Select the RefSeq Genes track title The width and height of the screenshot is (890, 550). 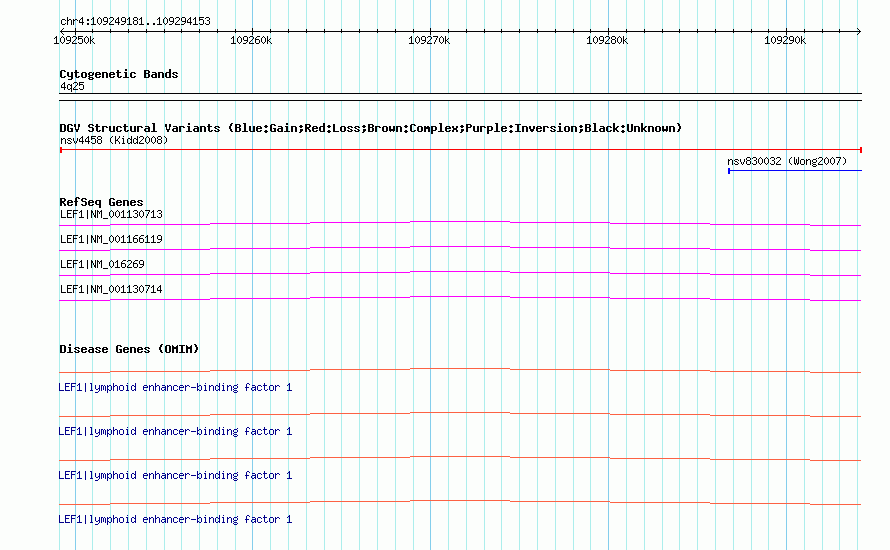[101, 202]
